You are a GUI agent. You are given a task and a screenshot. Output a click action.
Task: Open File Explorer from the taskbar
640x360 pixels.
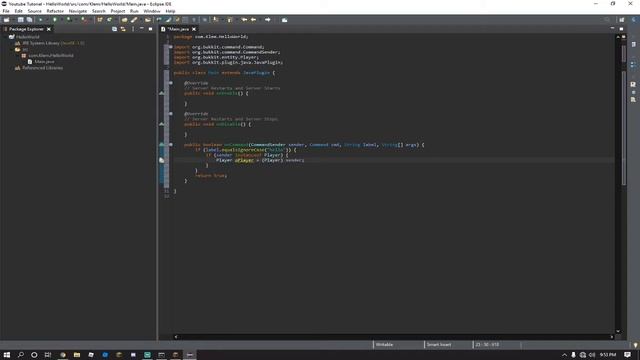[x=77, y=355]
